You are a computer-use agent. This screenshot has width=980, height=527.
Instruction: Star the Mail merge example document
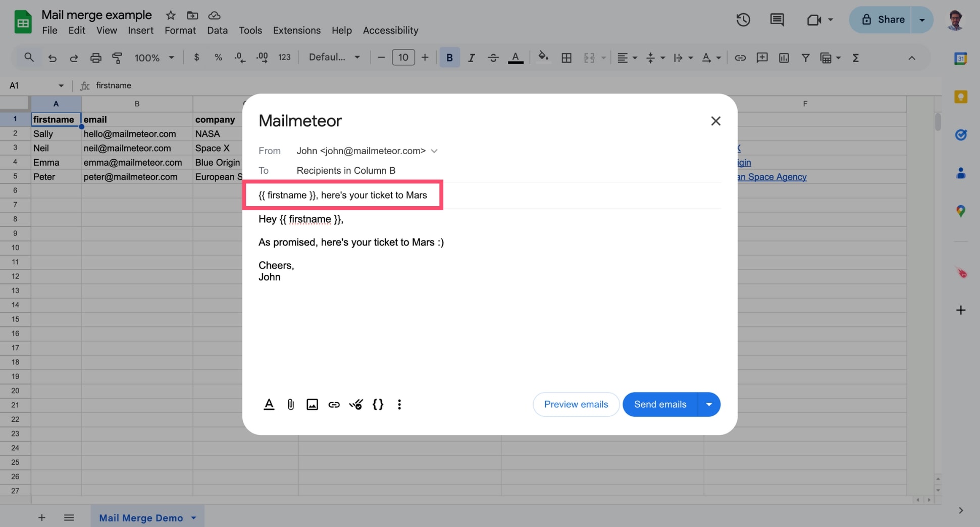[x=171, y=15]
